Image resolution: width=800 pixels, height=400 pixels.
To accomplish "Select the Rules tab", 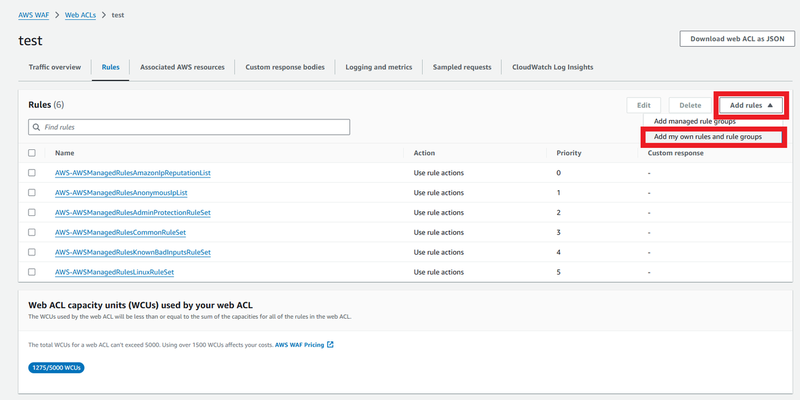I will (x=110, y=67).
